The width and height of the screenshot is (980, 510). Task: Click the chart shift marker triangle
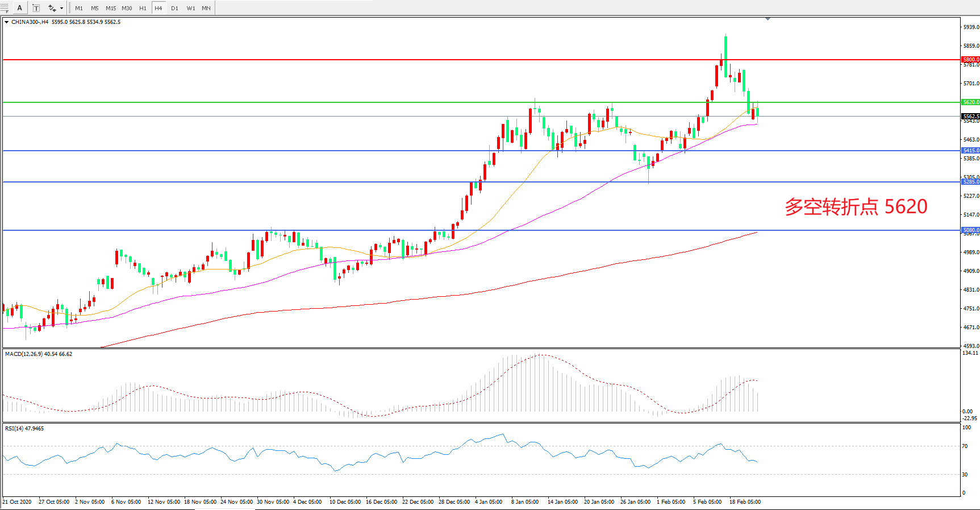click(768, 19)
